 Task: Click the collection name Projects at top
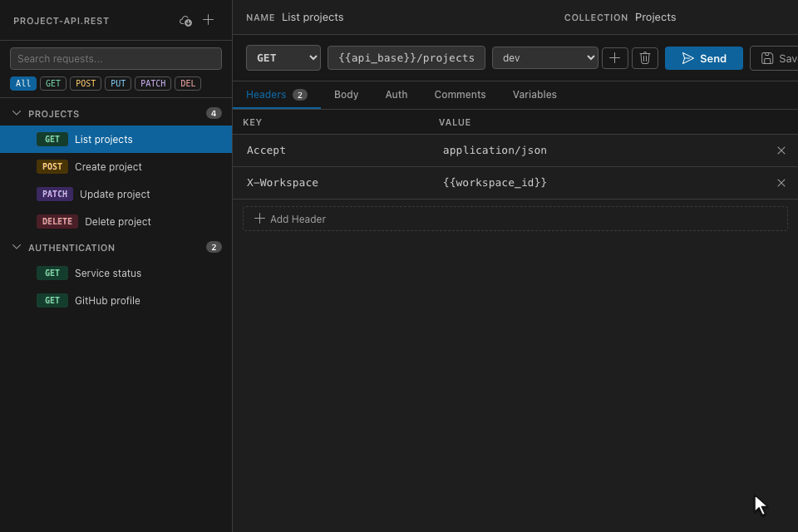(656, 17)
